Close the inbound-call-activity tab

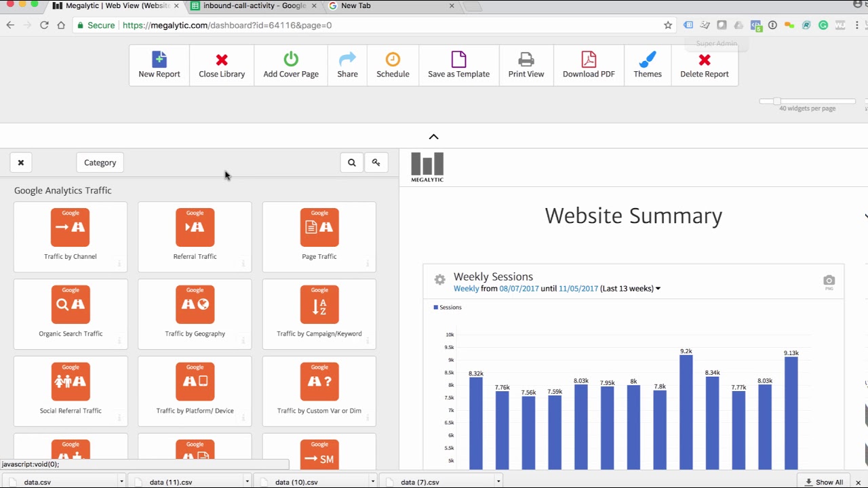click(x=313, y=6)
